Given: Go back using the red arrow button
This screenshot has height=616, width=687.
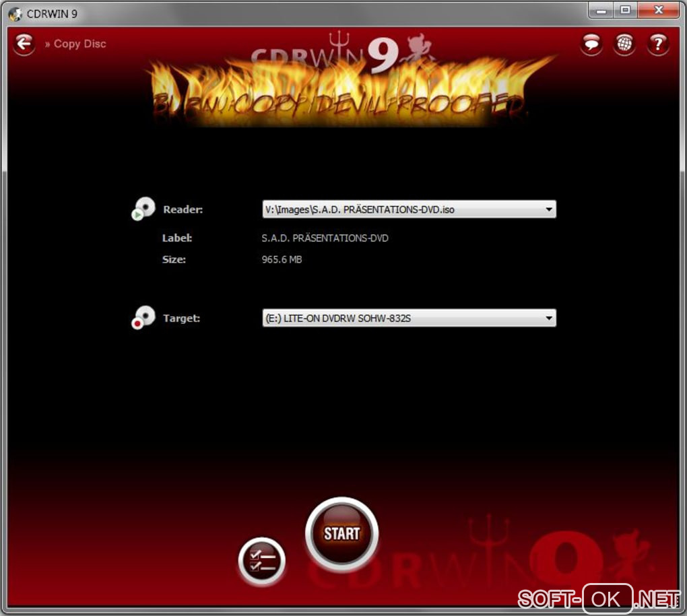Looking at the screenshot, I should 24,44.
